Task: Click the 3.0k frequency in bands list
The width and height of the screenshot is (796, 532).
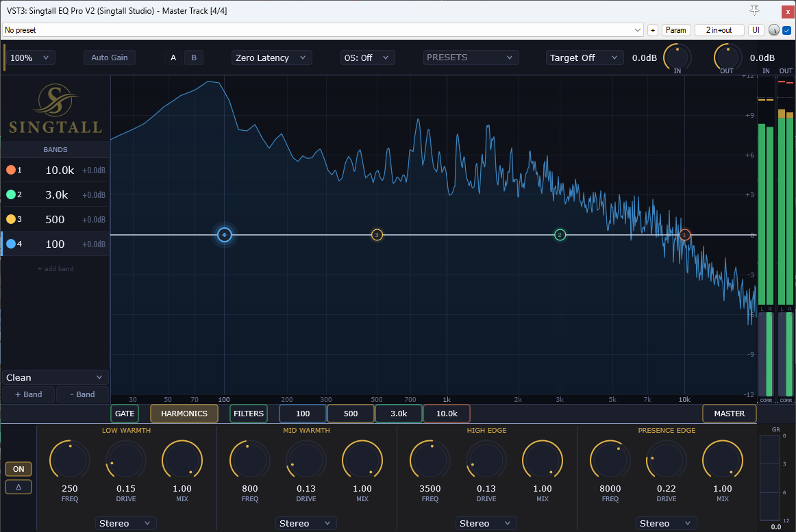Action: (57, 194)
